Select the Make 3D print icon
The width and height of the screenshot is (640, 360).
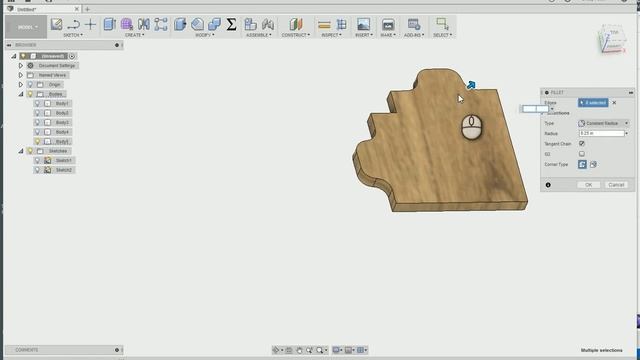click(388, 24)
